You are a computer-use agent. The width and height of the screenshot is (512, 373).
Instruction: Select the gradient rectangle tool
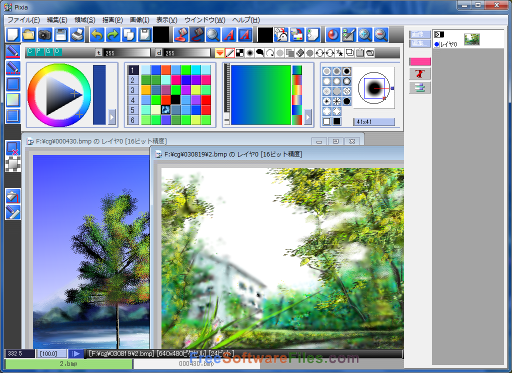click(13, 100)
